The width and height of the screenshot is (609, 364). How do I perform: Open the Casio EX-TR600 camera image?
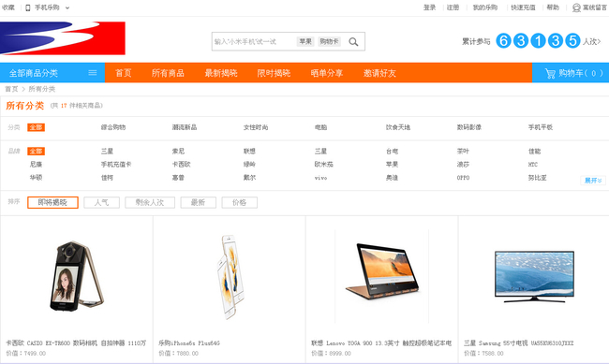tap(76, 276)
